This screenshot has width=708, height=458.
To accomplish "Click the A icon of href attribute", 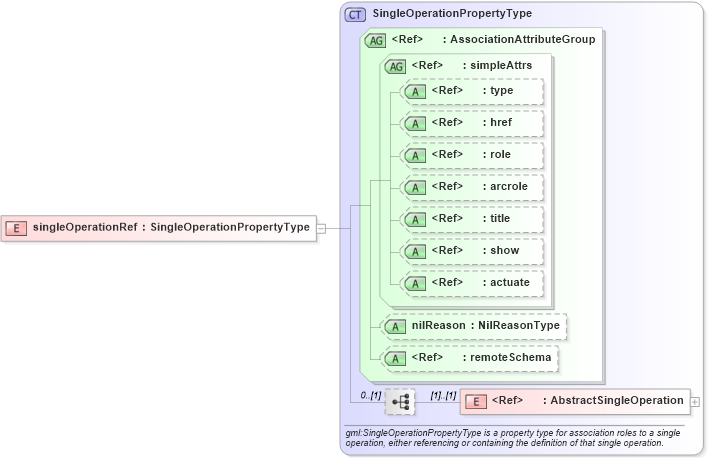I will tap(415, 124).
